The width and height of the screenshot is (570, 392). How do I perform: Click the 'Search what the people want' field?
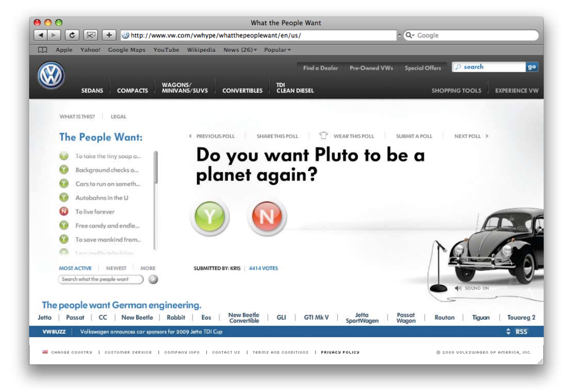pyautogui.click(x=101, y=279)
